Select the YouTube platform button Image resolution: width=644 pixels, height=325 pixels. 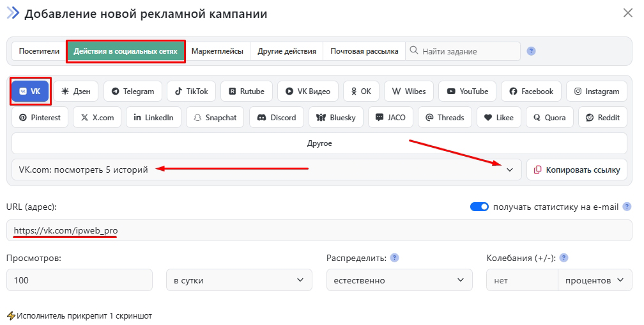pyautogui.click(x=468, y=91)
